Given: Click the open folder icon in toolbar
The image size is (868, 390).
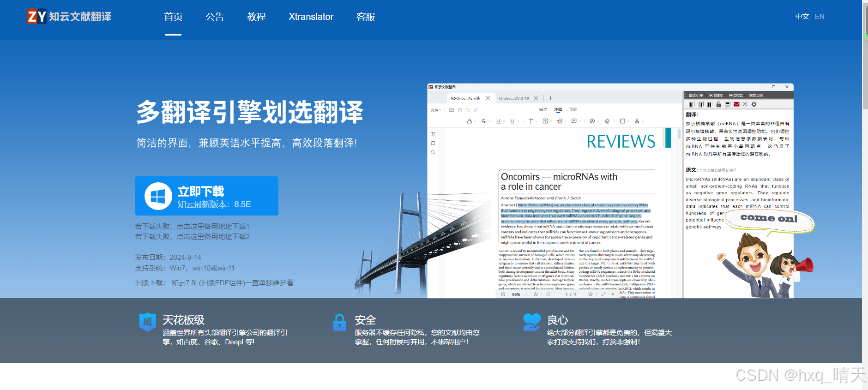Looking at the screenshot, I should click(x=452, y=110).
